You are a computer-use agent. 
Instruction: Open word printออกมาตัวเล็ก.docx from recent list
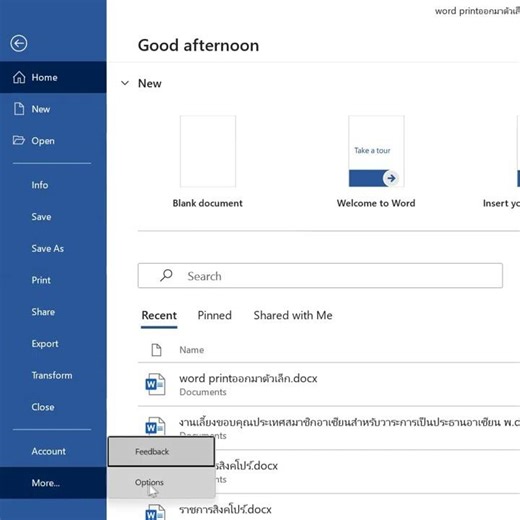point(329,384)
